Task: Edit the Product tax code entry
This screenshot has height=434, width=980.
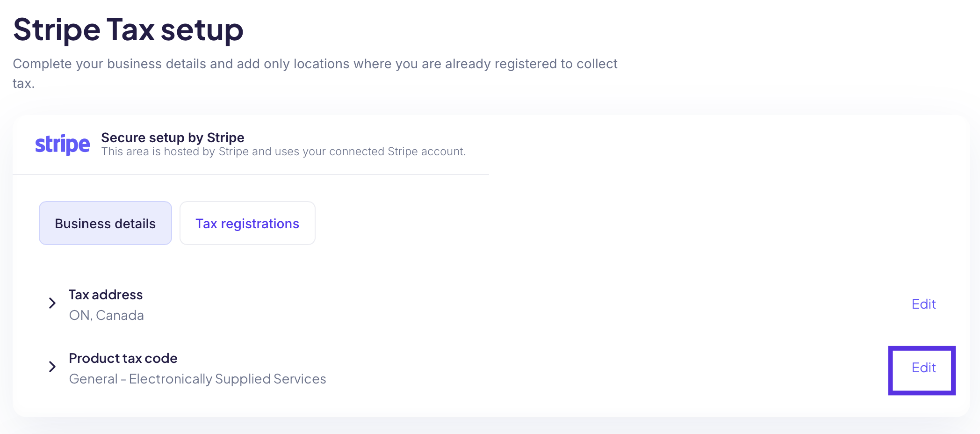Action: point(923,368)
